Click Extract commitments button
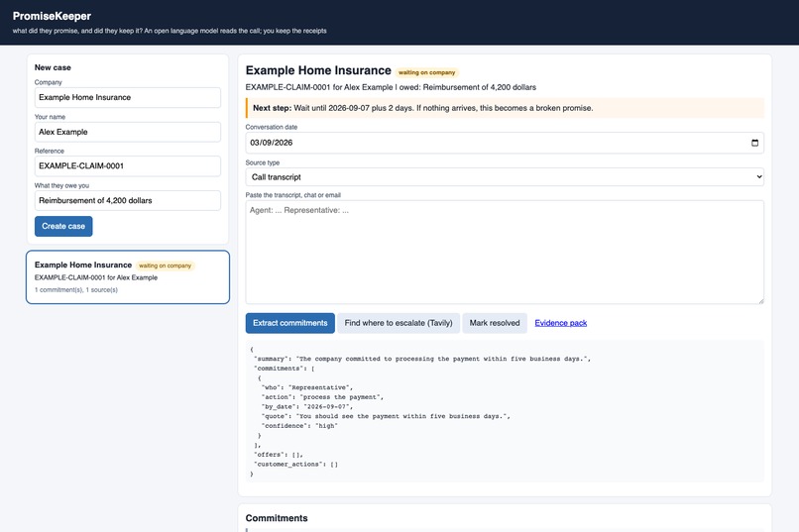 [289, 323]
